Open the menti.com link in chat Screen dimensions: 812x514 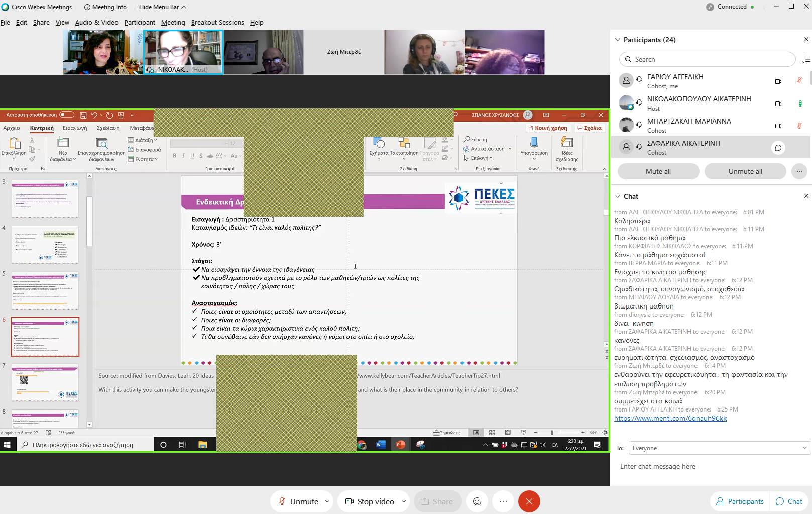tap(670, 418)
